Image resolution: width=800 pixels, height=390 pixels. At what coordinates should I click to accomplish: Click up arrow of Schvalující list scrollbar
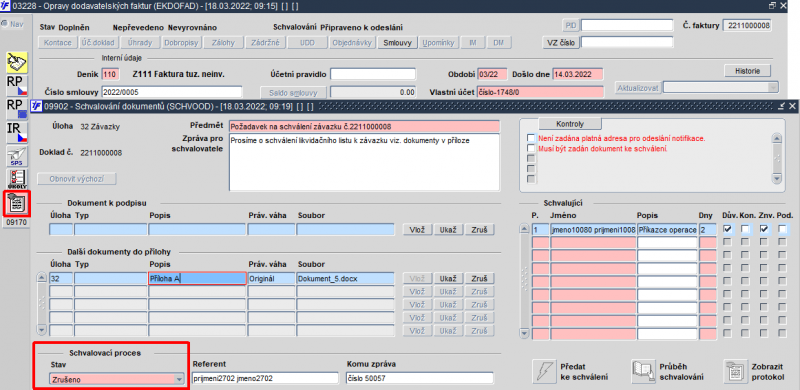524,230
